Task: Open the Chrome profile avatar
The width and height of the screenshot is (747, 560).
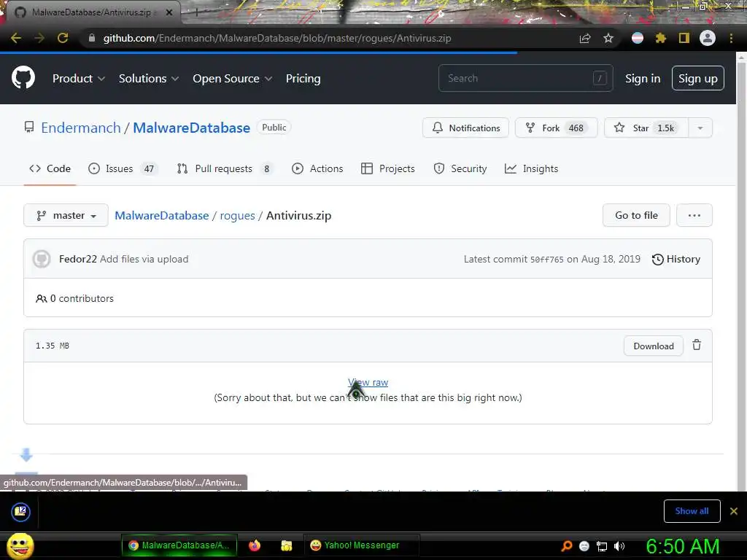Action: [x=708, y=38]
